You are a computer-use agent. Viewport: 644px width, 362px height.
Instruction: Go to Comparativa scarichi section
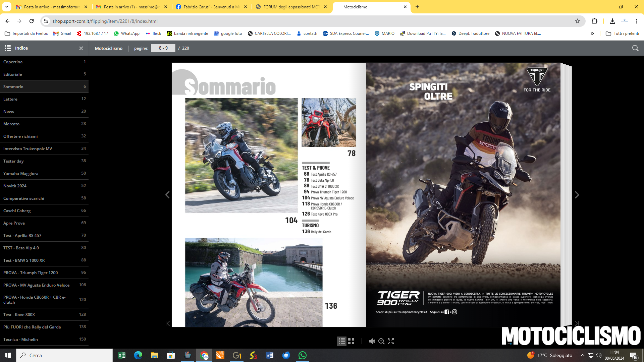click(x=44, y=198)
